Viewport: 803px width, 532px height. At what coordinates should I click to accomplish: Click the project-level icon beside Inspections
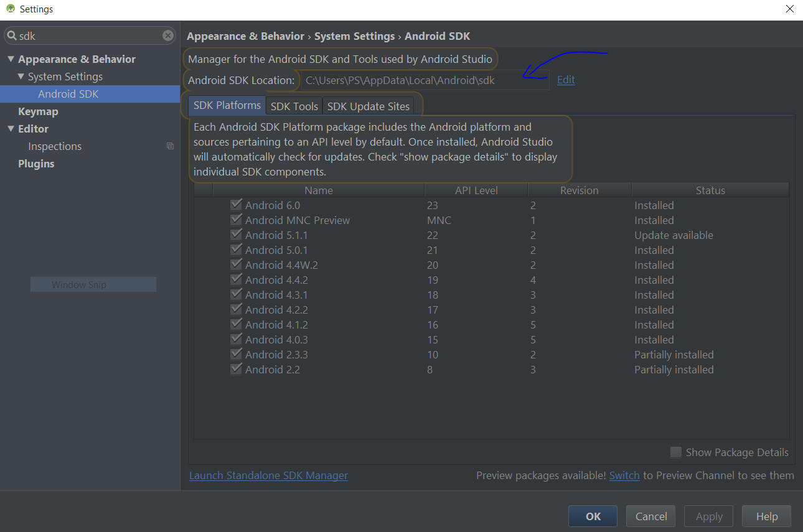pyautogui.click(x=170, y=146)
